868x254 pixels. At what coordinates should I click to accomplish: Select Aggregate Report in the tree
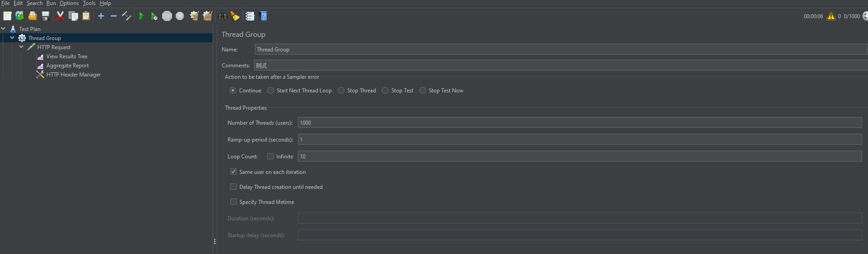click(67, 66)
